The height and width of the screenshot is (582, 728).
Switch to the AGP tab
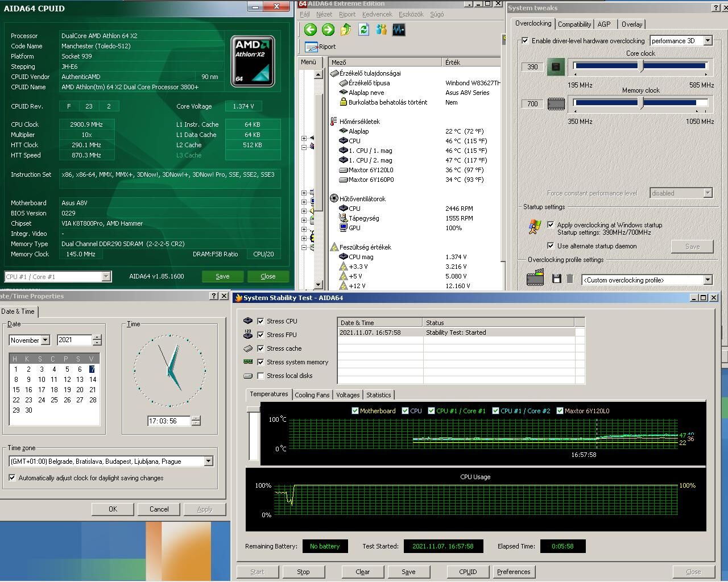click(x=604, y=24)
